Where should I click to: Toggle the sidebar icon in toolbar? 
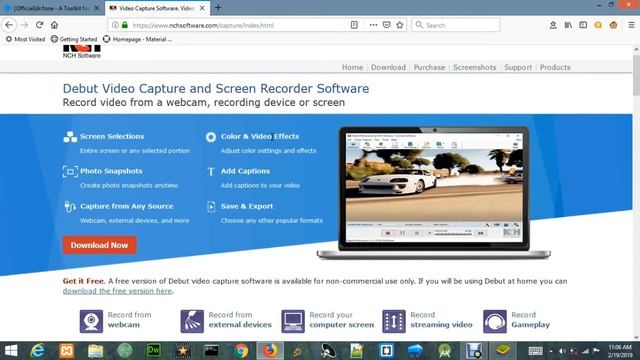click(583, 25)
